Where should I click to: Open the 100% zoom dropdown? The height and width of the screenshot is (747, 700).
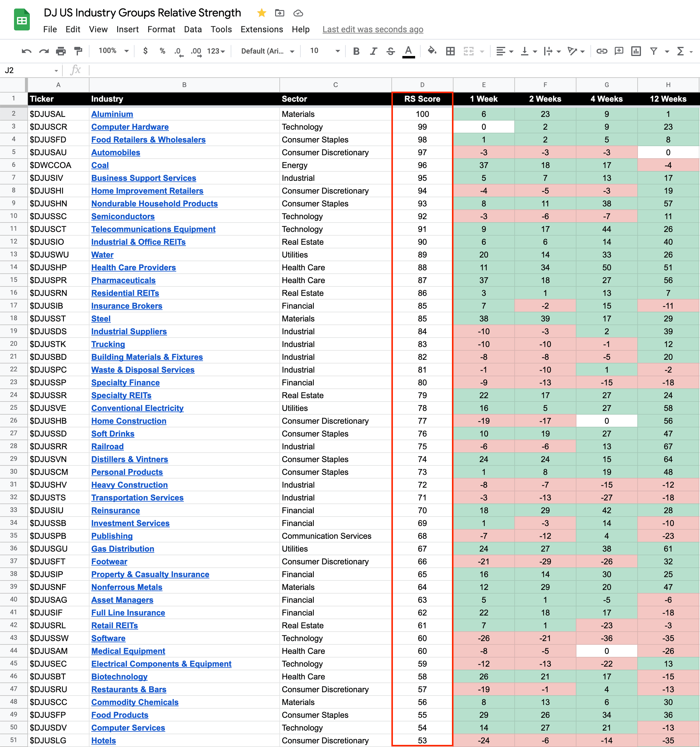(113, 51)
